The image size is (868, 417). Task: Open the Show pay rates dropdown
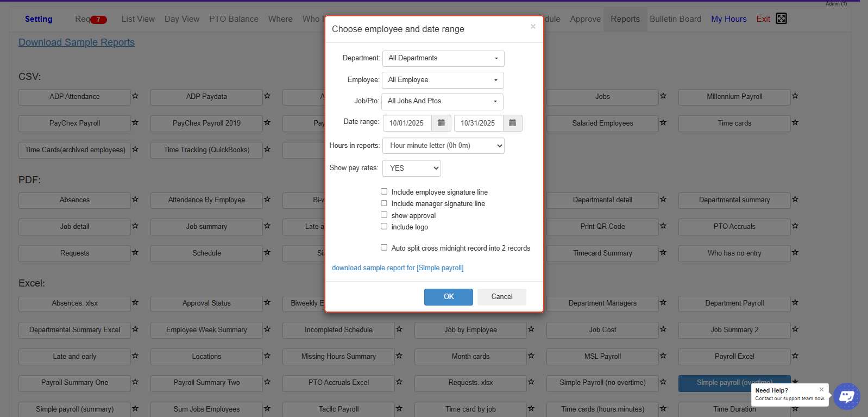[x=411, y=169]
